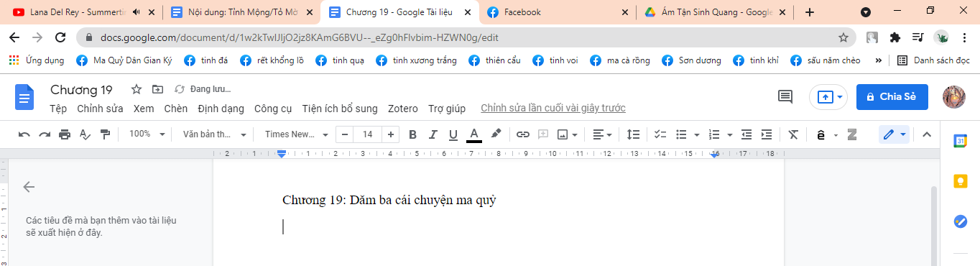Click the Increase indent icon

pyautogui.click(x=767, y=134)
